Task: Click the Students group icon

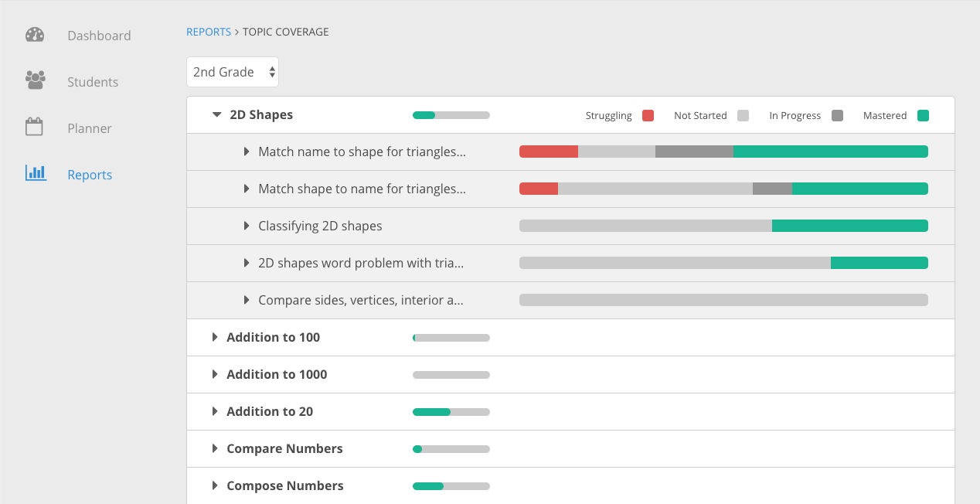Action: pyautogui.click(x=35, y=80)
